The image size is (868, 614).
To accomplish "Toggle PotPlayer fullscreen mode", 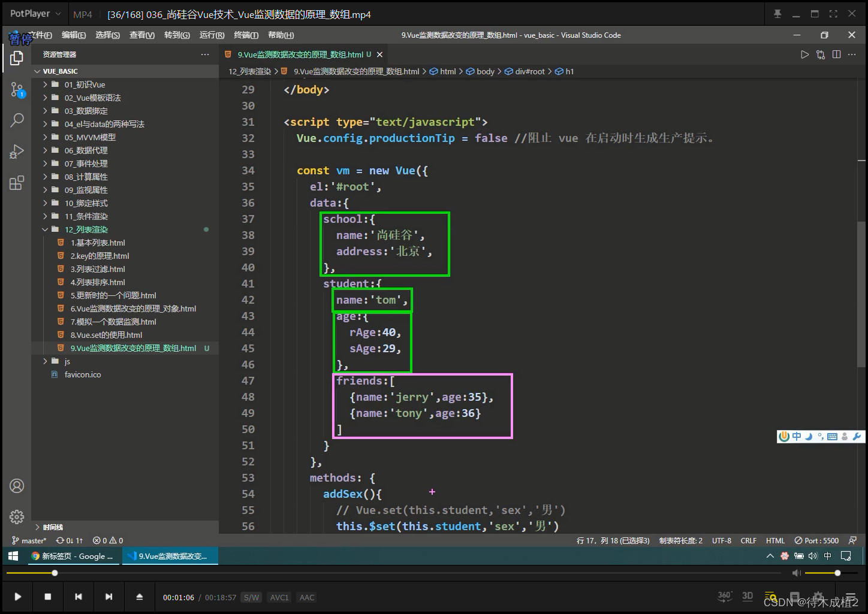I will [x=833, y=14].
